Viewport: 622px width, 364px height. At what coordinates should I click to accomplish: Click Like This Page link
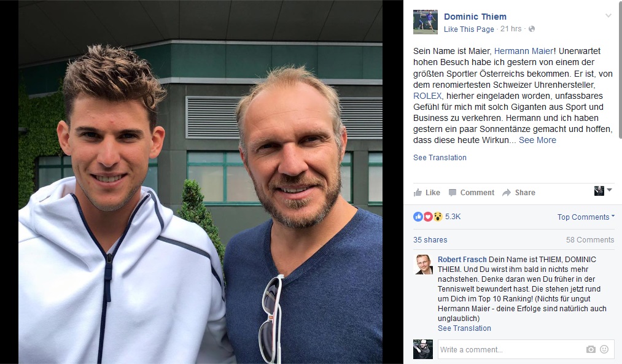click(x=469, y=29)
